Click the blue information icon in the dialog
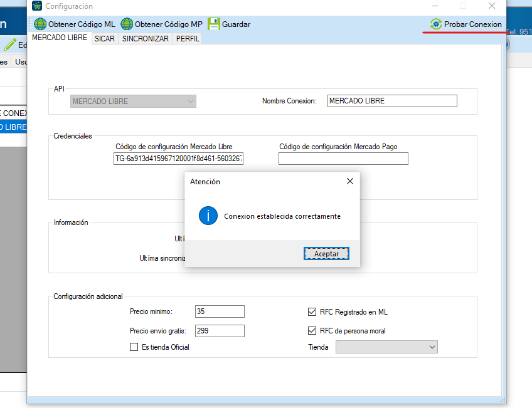Screen dimensions: 532x408 208,216
